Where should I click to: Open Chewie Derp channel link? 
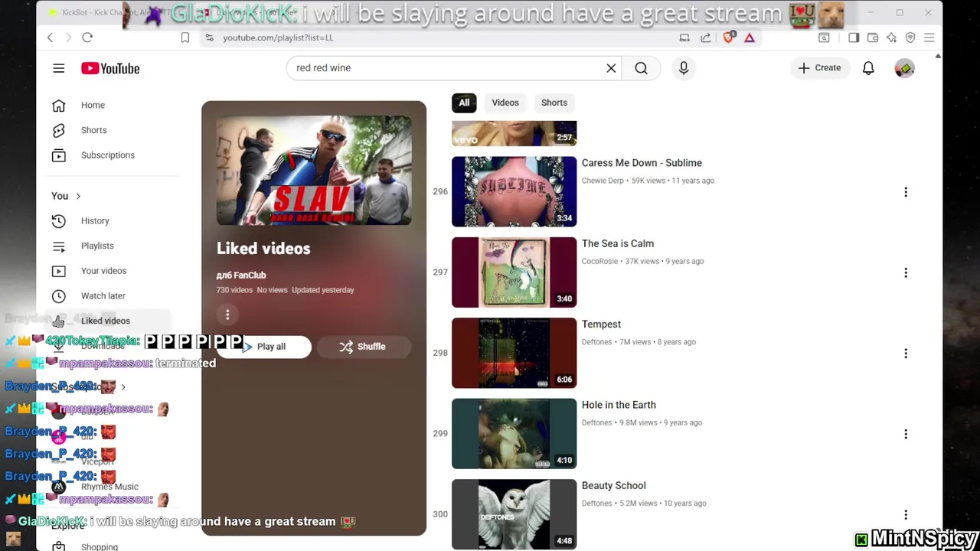point(603,181)
